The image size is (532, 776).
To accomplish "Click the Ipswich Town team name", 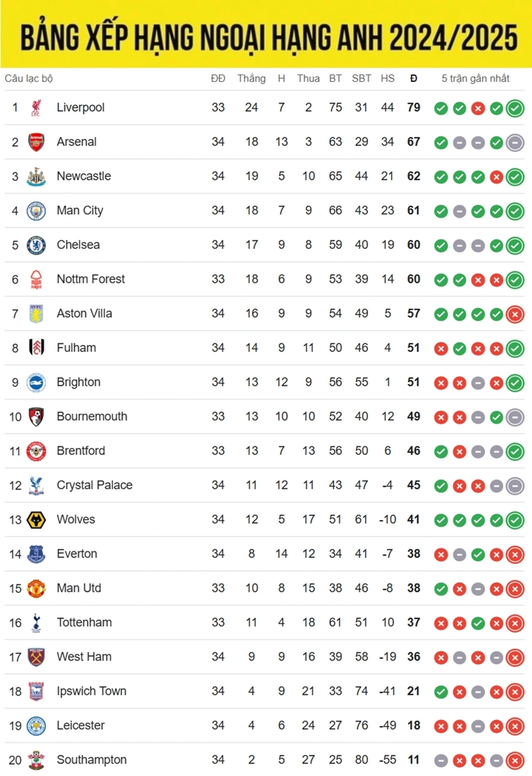I will tap(91, 691).
